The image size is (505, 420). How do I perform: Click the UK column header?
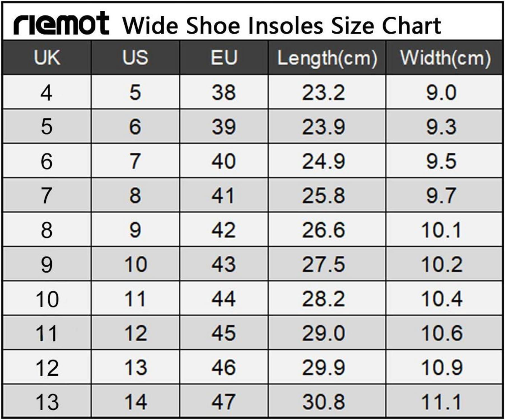47,58
